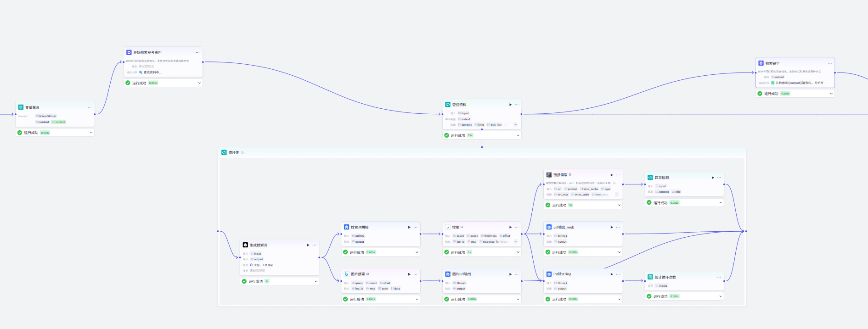Open the more menu on 变量聚合 node
Image resolution: width=868 pixels, height=329 pixels.
click(x=90, y=107)
